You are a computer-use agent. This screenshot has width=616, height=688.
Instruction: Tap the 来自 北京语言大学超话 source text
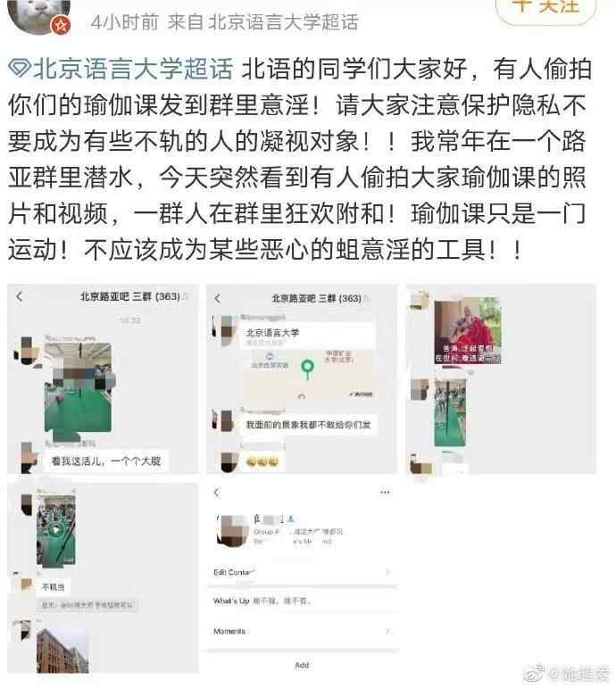[x=262, y=22]
